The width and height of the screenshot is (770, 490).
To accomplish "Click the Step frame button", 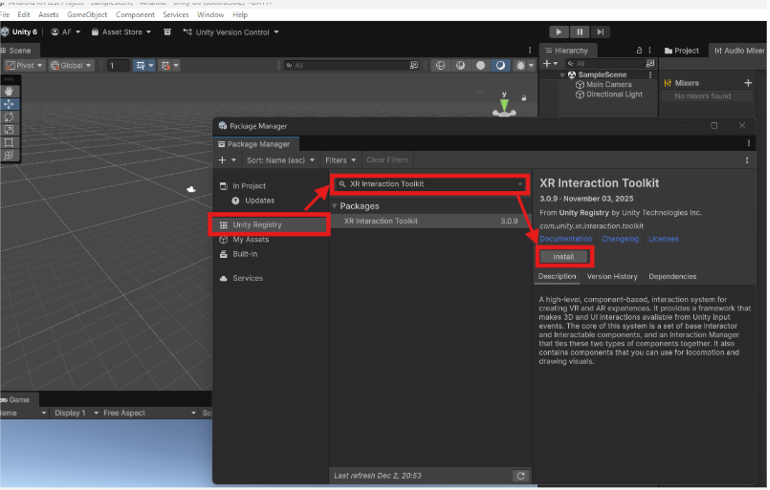I will [x=600, y=32].
